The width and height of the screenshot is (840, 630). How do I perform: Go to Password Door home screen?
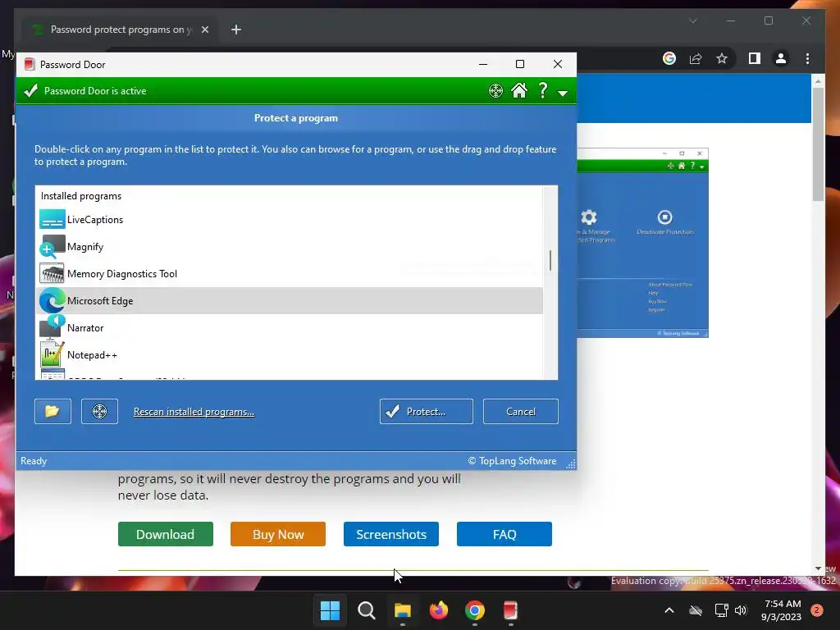pos(518,90)
